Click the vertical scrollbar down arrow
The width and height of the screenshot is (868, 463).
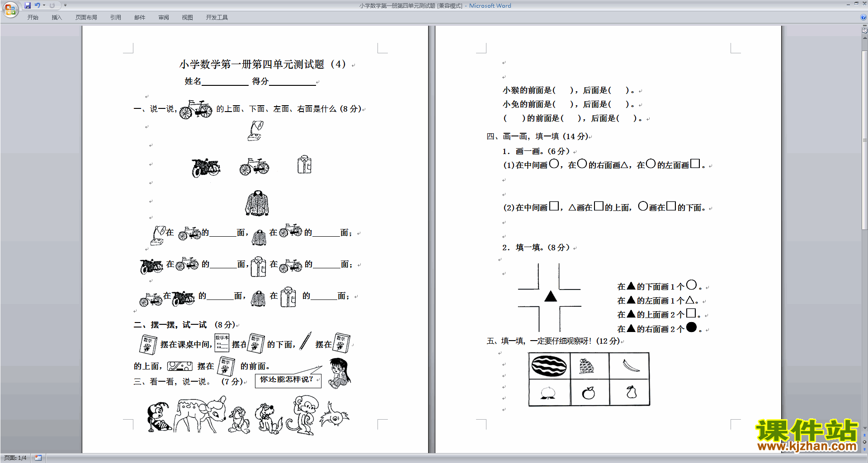(x=865, y=428)
